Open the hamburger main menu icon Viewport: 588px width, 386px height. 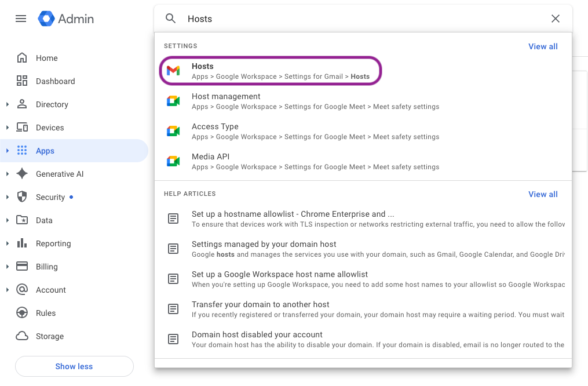(x=21, y=19)
